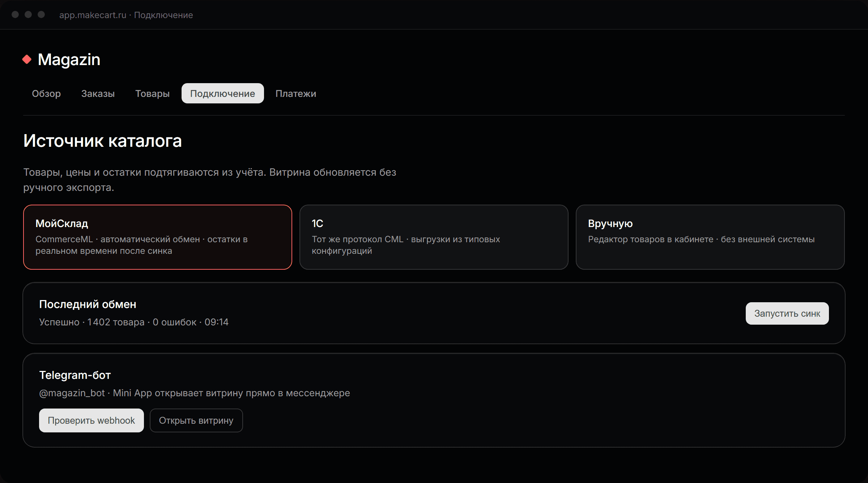Click the Telegram-бот heading

point(75,375)
